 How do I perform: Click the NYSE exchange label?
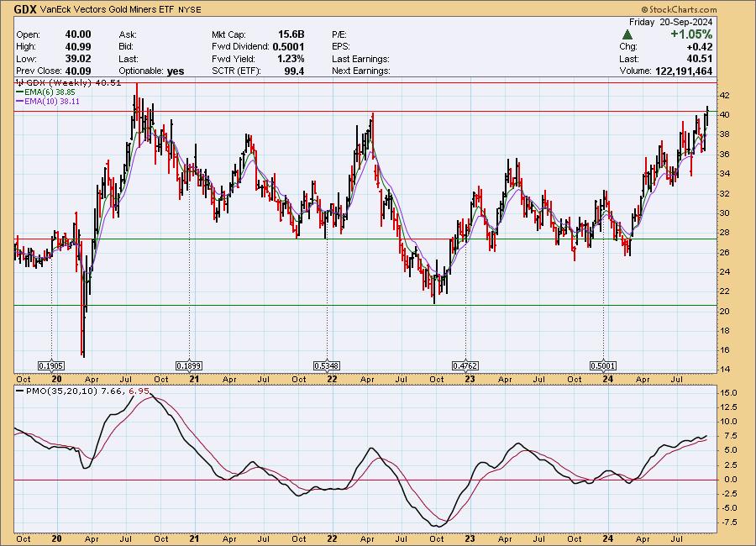[190, 9]
